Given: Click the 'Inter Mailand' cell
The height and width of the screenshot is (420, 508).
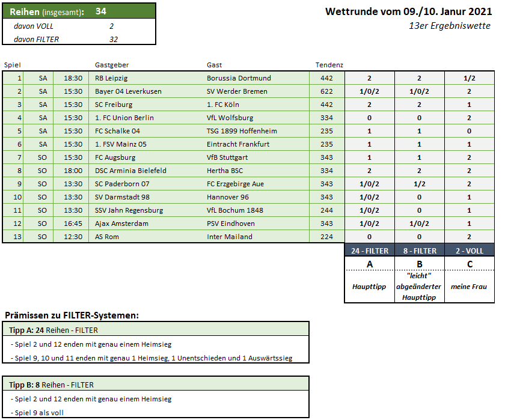Looking at the screenshot, I should point(230,237).
